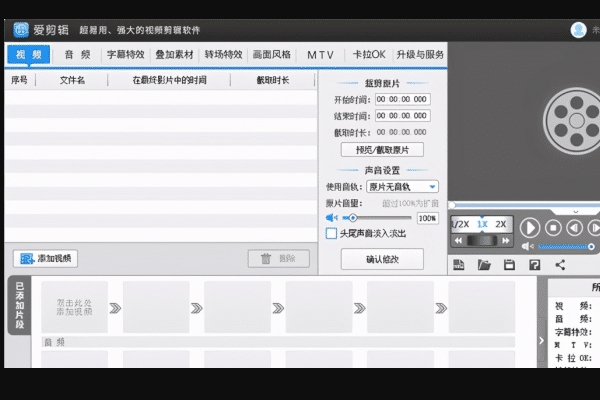
Task: Click the save project floppy disk icon
Action: coord(509,265)
